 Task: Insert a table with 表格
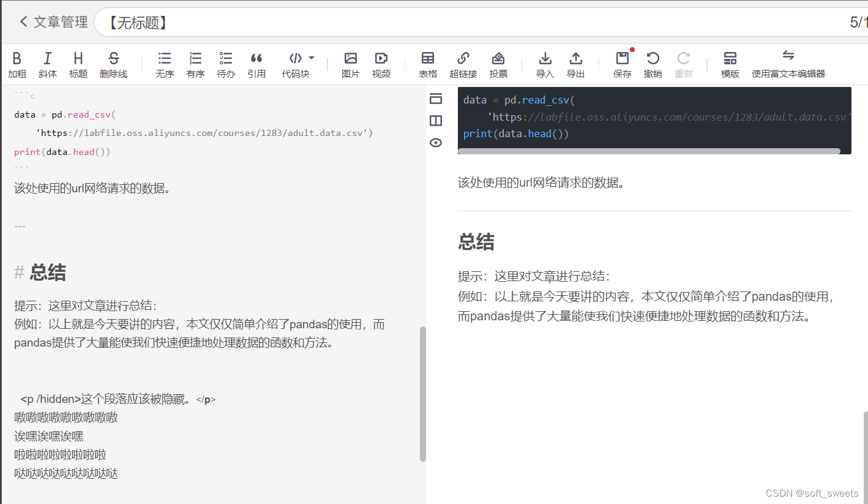click(428, 65)
